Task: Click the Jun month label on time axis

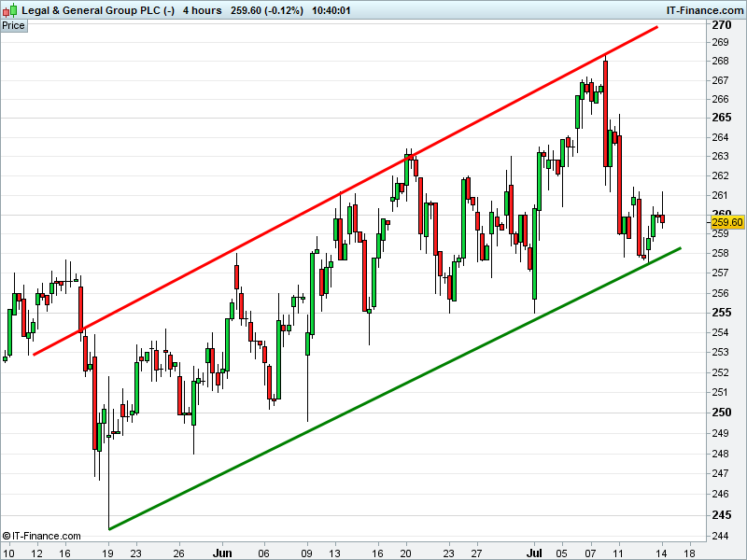Action: pos(222,553)
